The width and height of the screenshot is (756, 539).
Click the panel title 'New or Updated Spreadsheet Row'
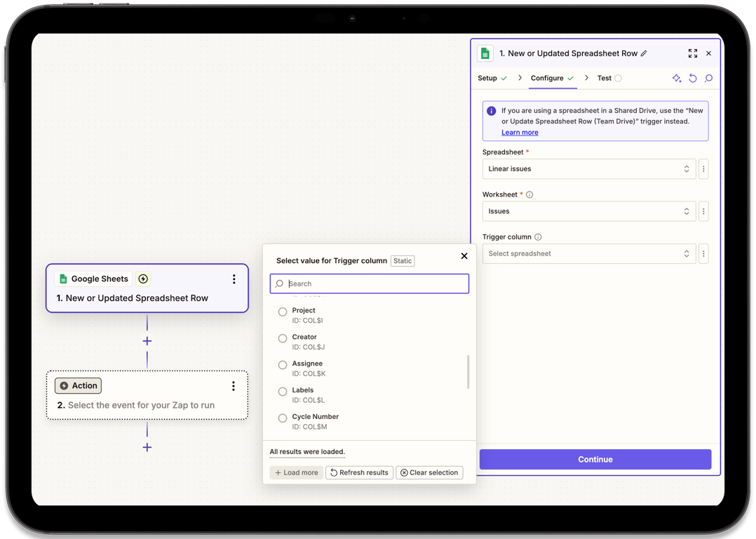click(573, 53)
